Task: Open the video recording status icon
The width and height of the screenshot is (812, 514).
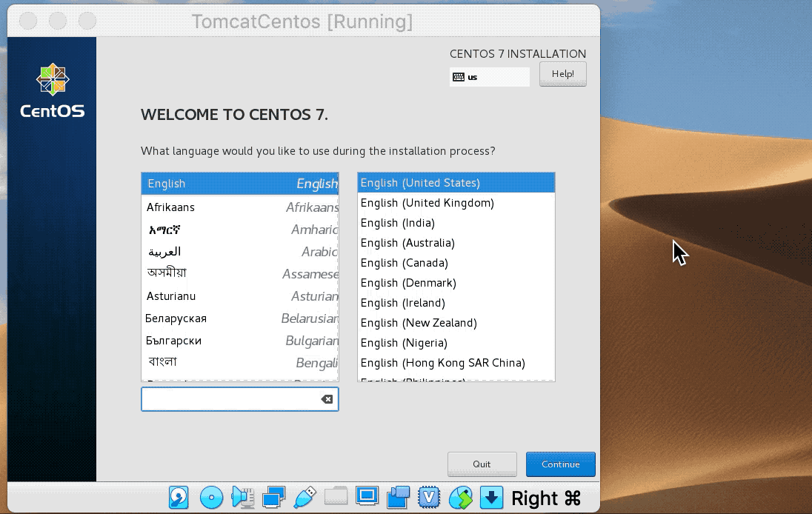Action: [x=398, y=498]
